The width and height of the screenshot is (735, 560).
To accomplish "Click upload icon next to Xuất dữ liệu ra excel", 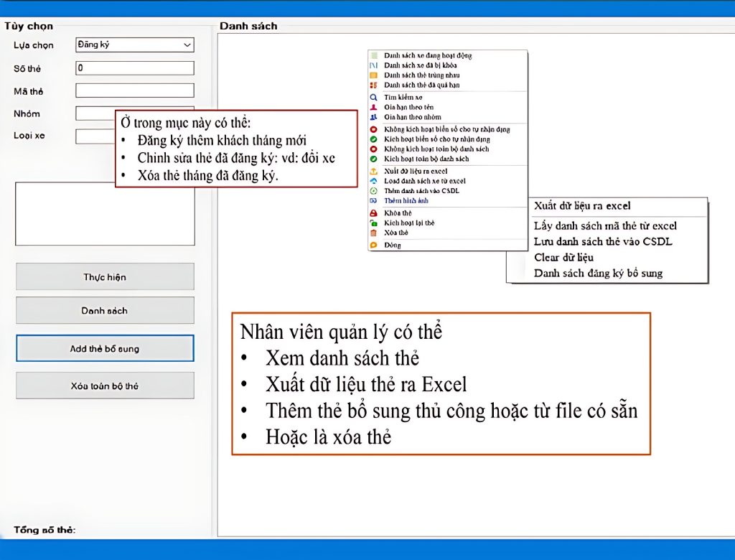I will click(x=373, y=172).
